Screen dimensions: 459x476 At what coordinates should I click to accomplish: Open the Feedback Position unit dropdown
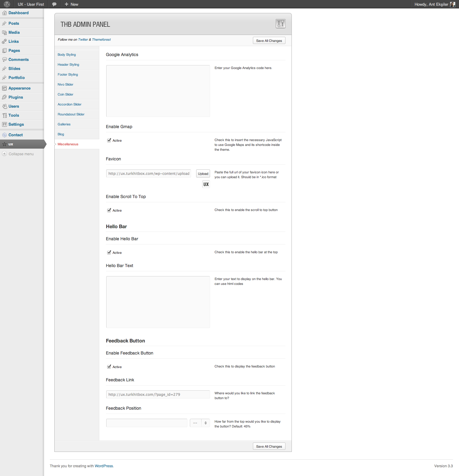point(200,423)
